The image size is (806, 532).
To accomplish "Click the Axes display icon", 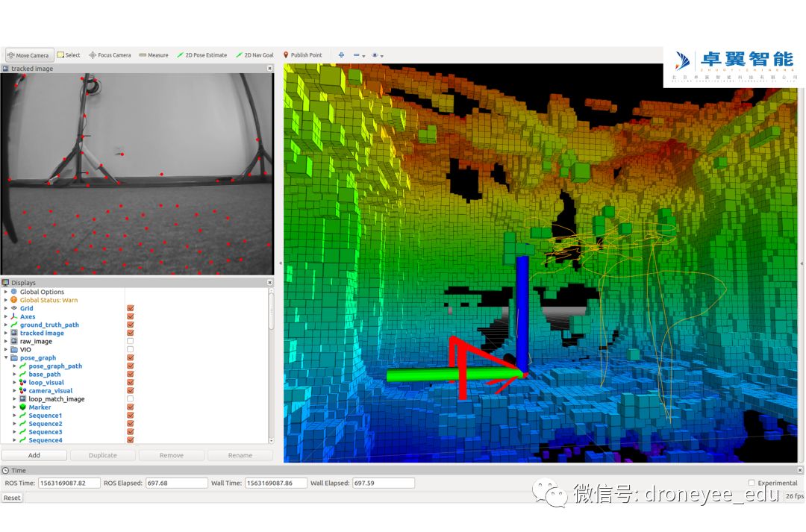I will 14,316.
